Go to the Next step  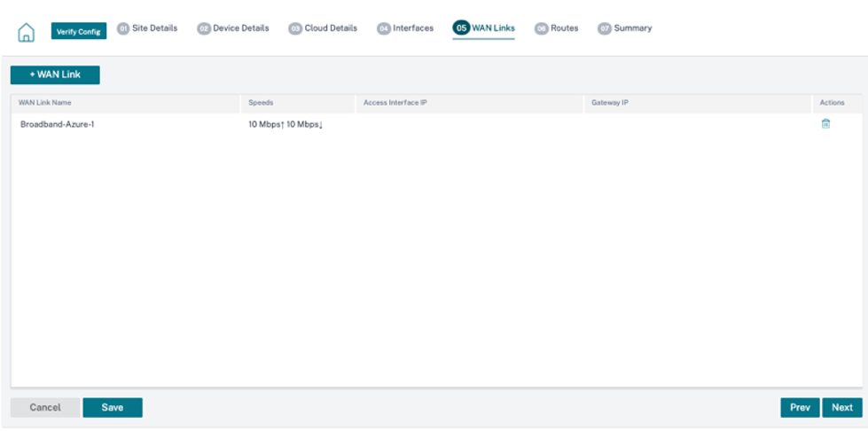842,407
